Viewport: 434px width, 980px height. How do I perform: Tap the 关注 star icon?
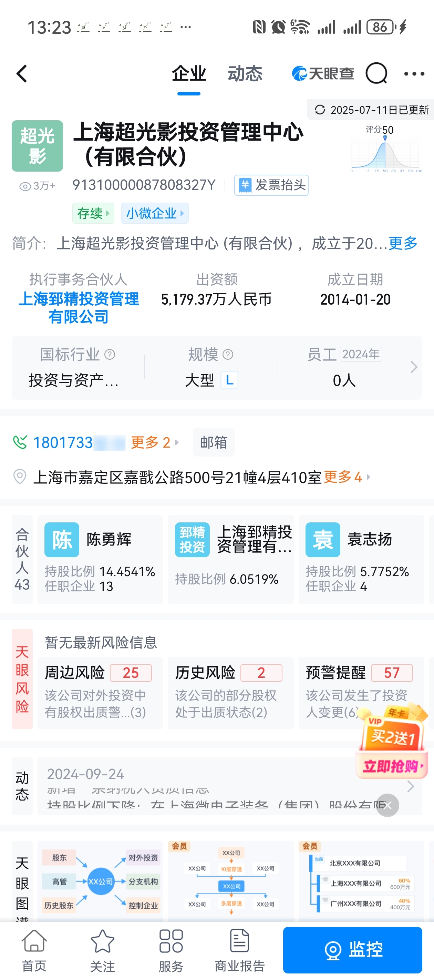[103, 940]
